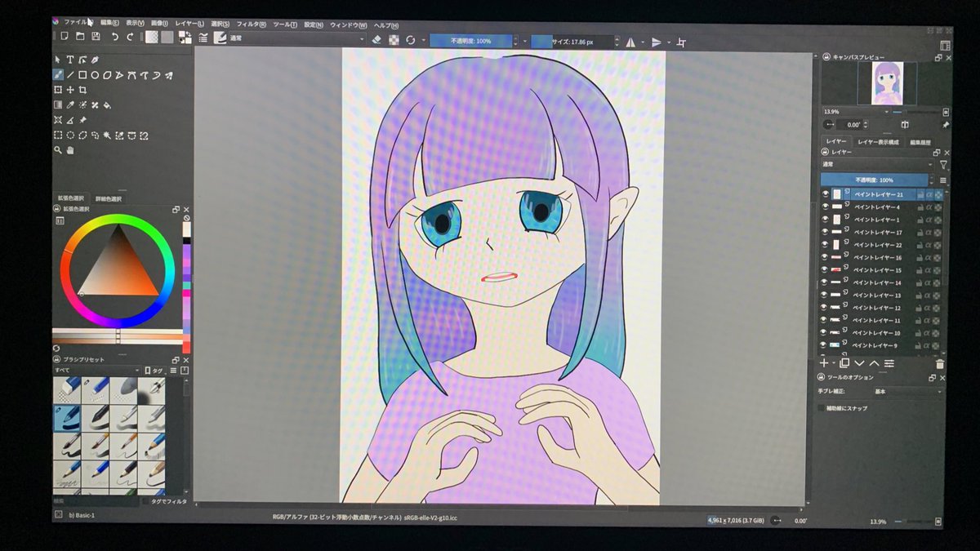Image resolution: width=980 pixels, height=551 pixels.
Task: Toggle visibility of ペイントレイヤー 21
Action: [x=826, y=194]
